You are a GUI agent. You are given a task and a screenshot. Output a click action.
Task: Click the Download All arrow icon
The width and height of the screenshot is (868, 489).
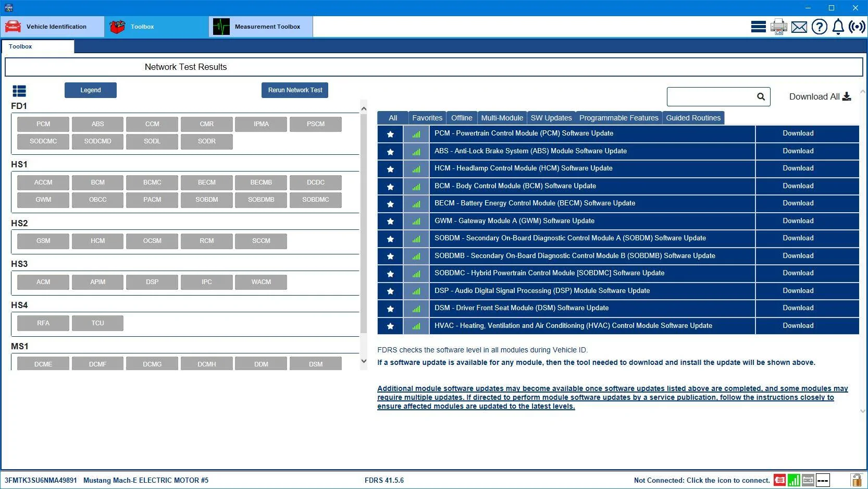pos(847,96)
